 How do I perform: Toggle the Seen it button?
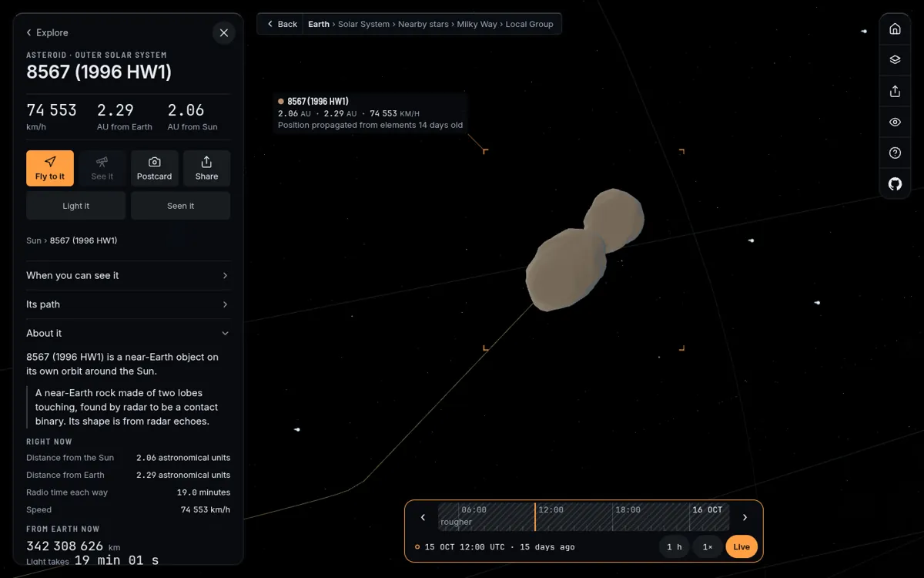(x=180, y=206)
